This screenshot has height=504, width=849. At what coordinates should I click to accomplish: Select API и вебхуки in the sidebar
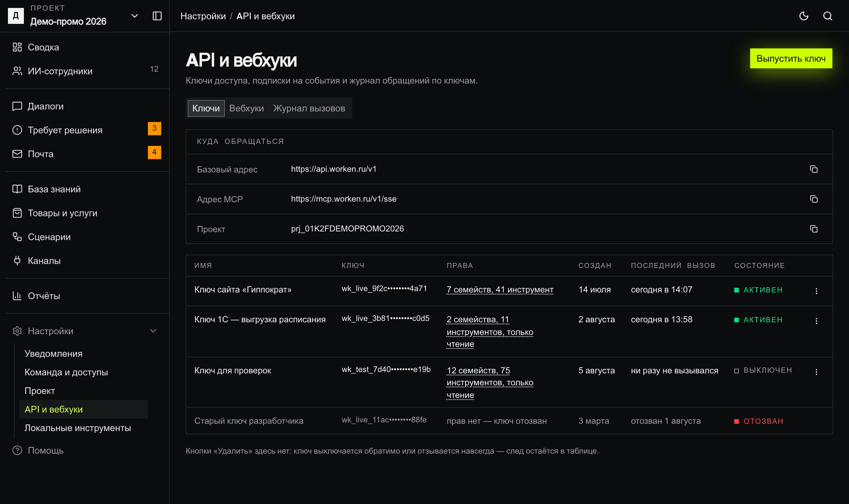pyautogui.click(x=83, y=409)
